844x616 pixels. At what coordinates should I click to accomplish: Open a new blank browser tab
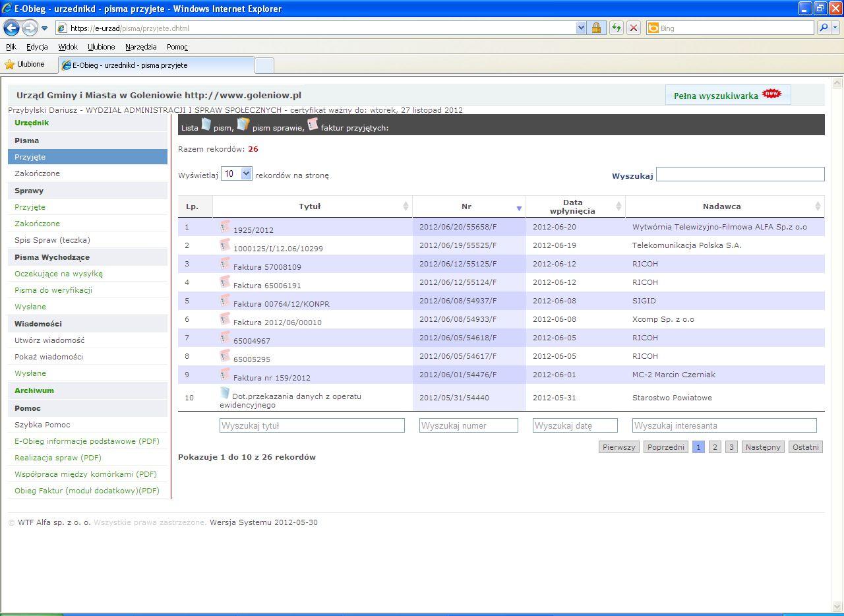pos(264,65)
